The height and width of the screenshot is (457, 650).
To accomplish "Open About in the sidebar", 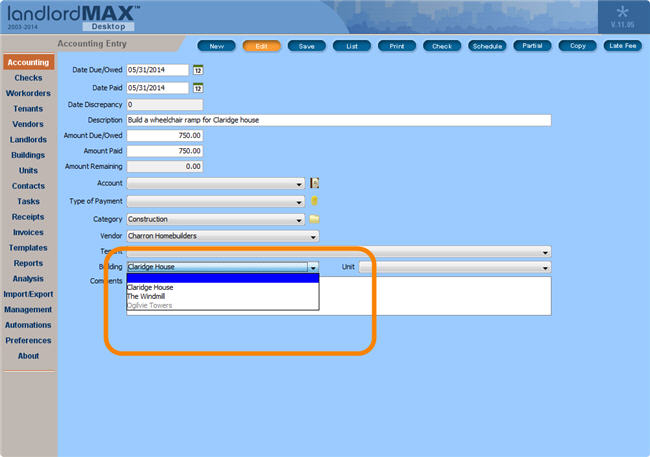I will 28,356.
